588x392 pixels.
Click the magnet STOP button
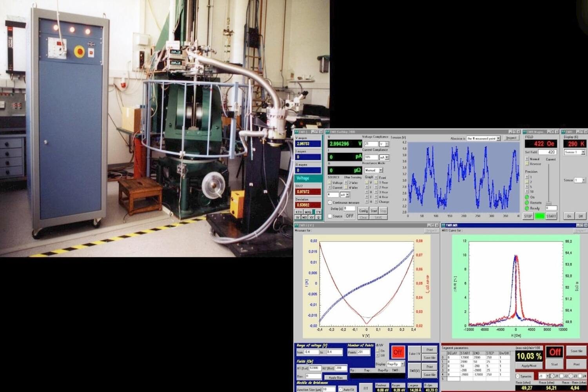pyautogui.click(x=528, y=216)
